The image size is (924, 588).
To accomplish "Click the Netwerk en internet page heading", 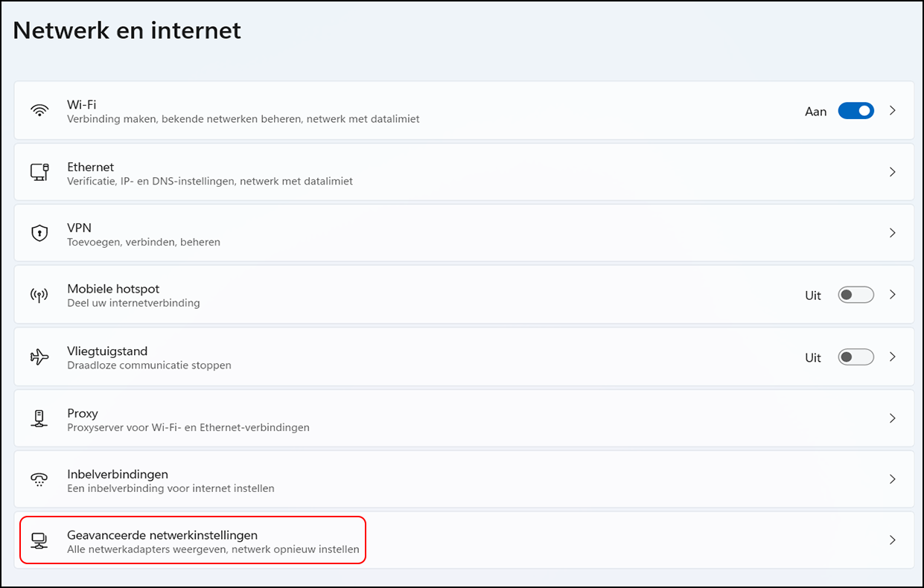I will (127, 30).
